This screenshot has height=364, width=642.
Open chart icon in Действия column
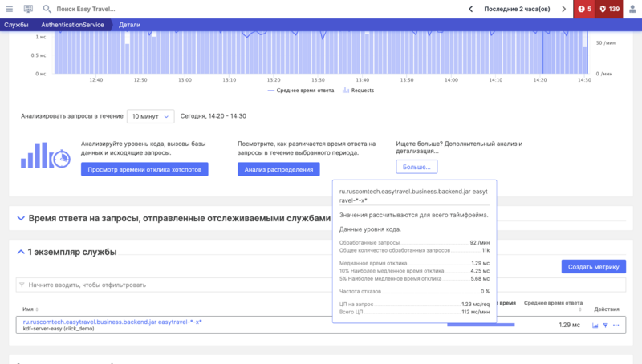pyautogui.click(x=595, y=326)
